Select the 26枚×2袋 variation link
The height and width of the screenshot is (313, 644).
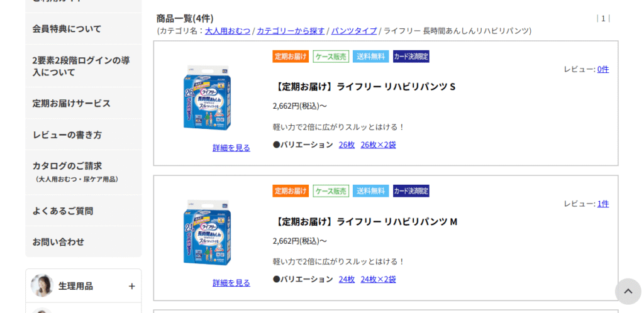click(378, 145)
